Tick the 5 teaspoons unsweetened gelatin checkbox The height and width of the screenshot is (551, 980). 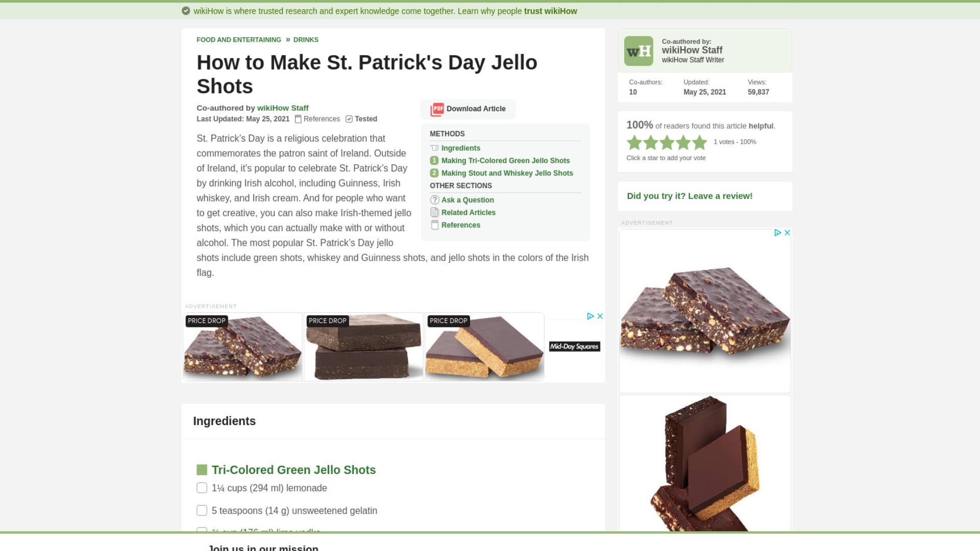tap(202, 511)
